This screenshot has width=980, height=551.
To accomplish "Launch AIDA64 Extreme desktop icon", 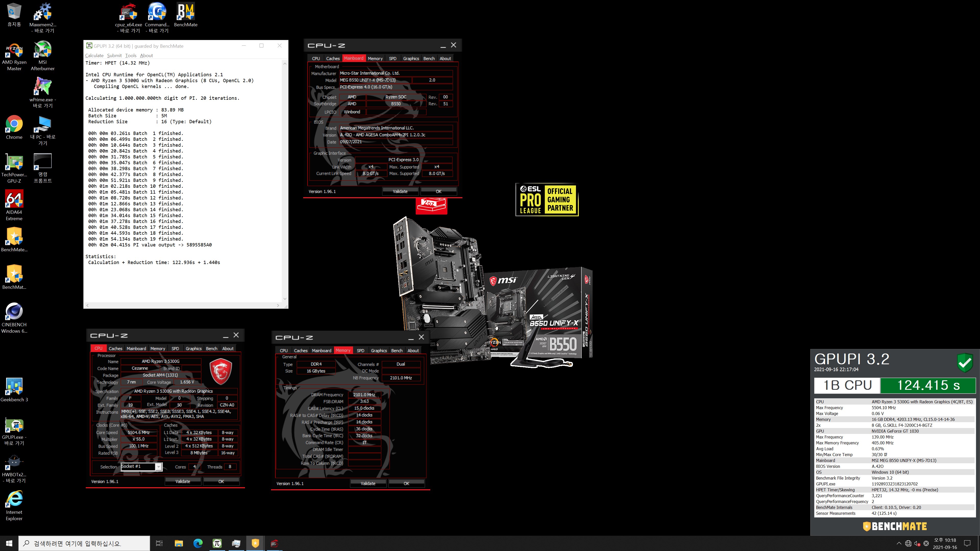I will point(14,205).
